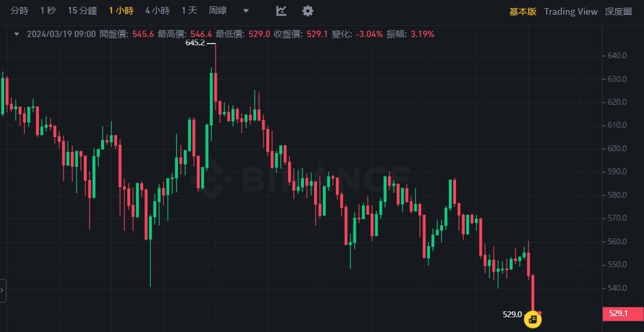The image size is (644, 332).
Task: Expand the left side panel arrow
Action: [x=3, y=290]
